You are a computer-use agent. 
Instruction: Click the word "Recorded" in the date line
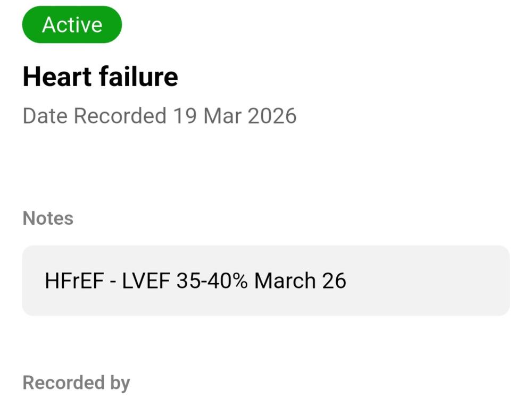pyautogui.click(x=120, y=116)
